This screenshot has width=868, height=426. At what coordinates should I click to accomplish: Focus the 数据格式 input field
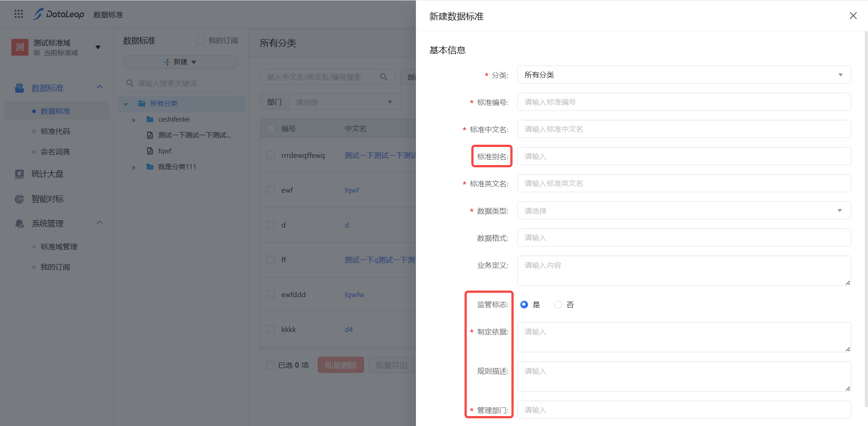click(x=684, y=237)
